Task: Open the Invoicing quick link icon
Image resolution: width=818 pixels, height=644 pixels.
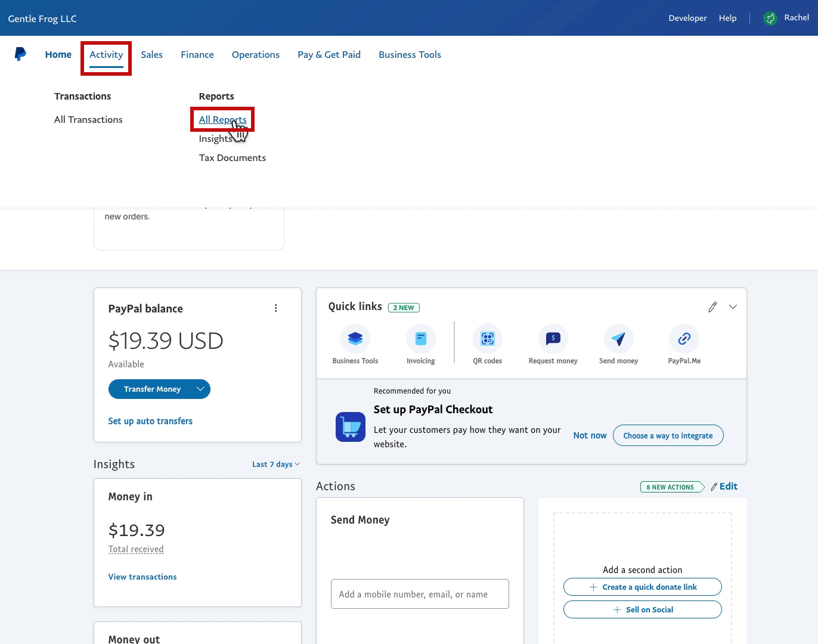Action: [421, 339]
